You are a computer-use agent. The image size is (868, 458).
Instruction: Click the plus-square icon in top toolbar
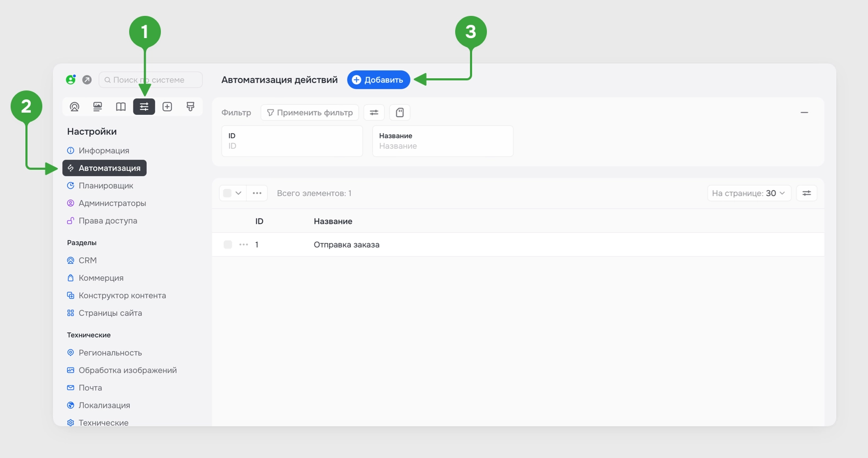[167, 107]
